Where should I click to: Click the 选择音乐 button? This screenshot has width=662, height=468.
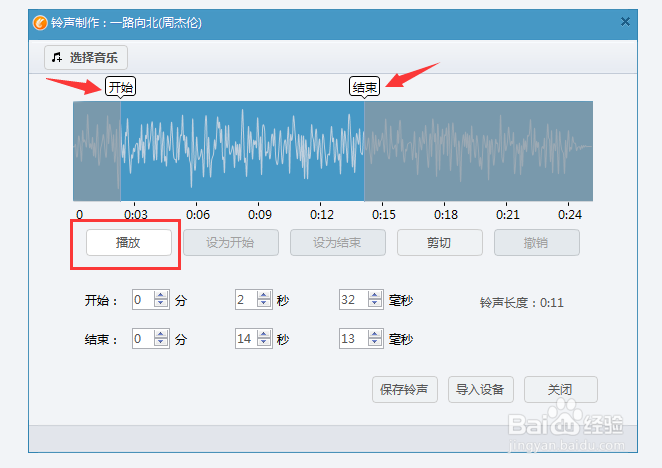pyautogui.click(x=86, y=57)
